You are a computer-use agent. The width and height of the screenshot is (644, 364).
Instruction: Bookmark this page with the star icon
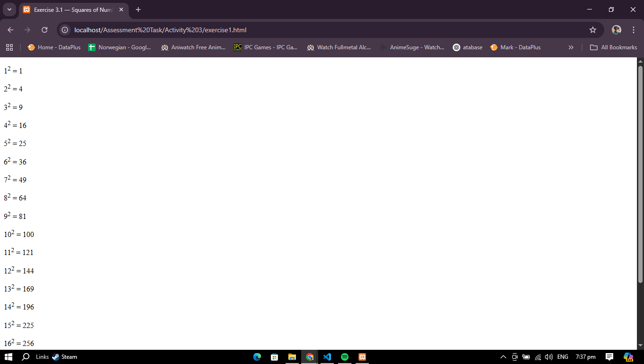tap(592, 30)
